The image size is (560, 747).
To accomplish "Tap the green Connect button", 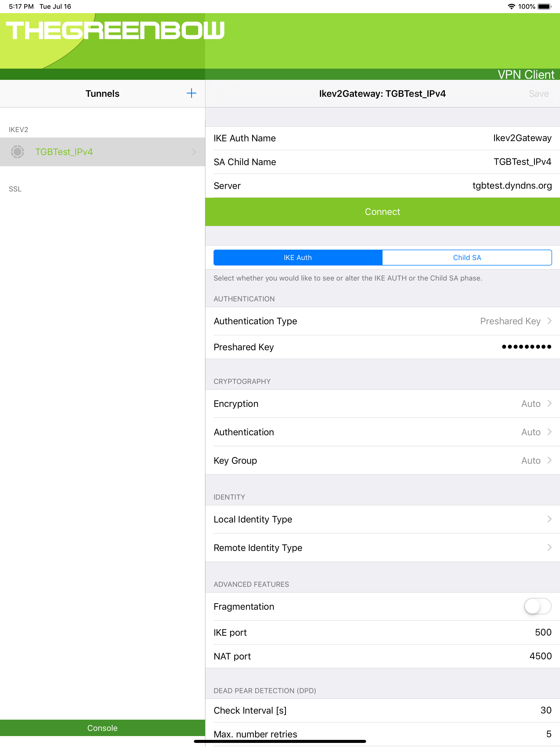I will tap(382, 212).
